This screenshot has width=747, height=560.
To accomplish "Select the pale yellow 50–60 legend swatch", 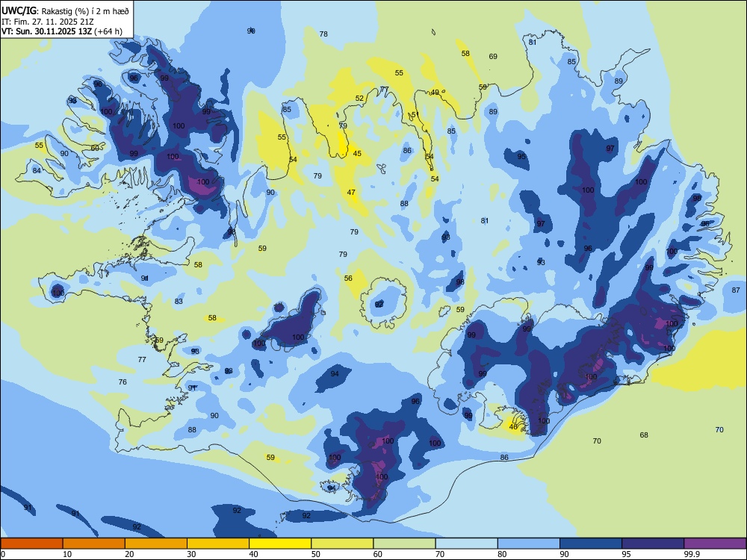I will click(x=342, y=544).
